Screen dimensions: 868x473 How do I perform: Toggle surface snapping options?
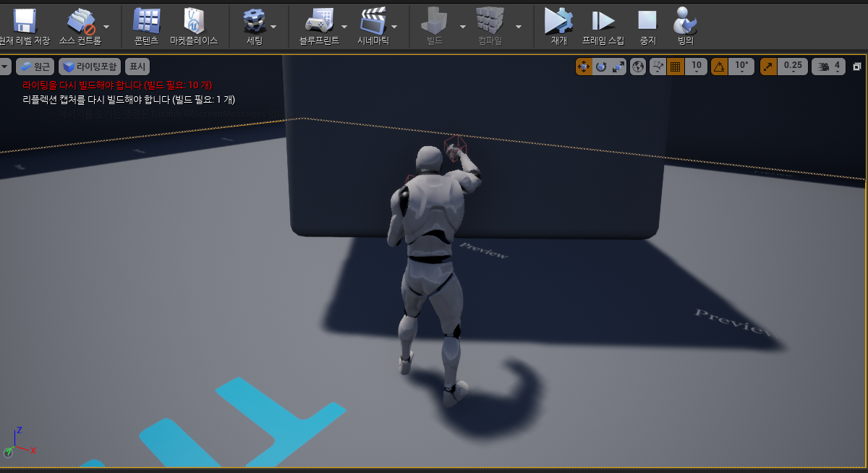[658, 67]
